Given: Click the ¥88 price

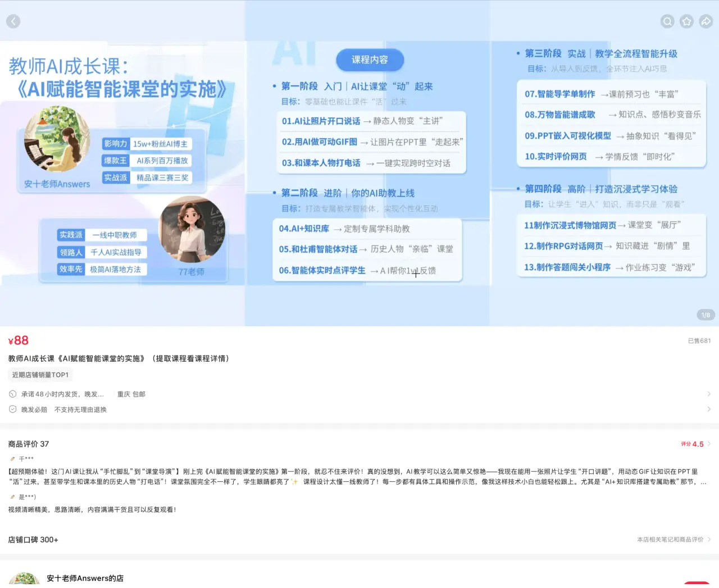Looking at the screenshot, I should click(19, 340).
